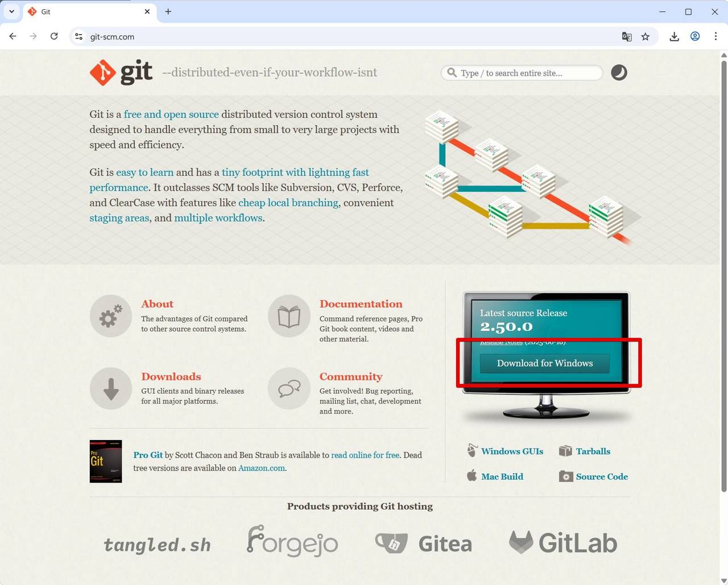728x585 pixels.
Task: Reload the page with refresh icon
Action: click(x=54, y=36)
